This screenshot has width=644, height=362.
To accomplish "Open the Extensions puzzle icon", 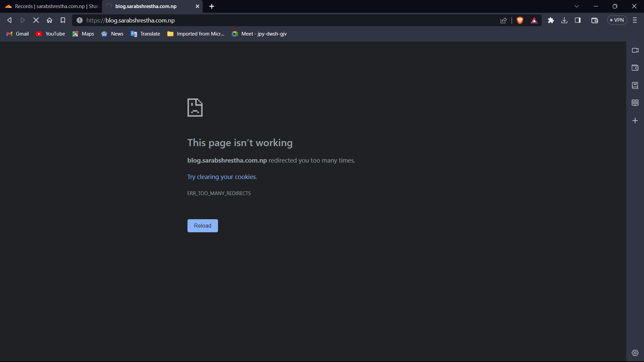I will coord(551,20).
